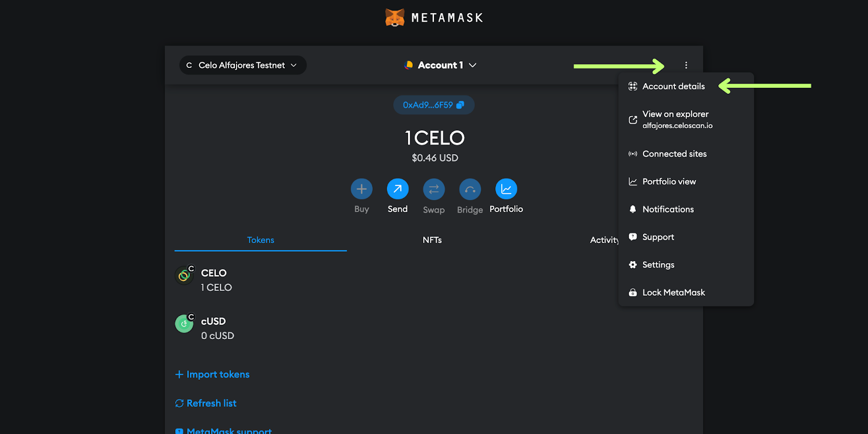Click the '0 cUSD' token balance text
Screen dimensions: 868x434
click(x=218, y=336)
